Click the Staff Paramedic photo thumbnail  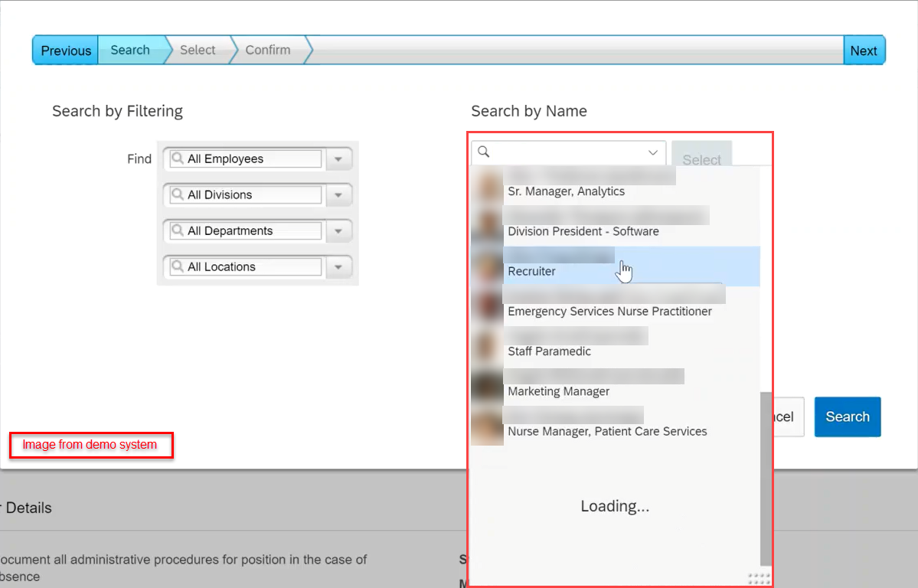pos(487,345)
